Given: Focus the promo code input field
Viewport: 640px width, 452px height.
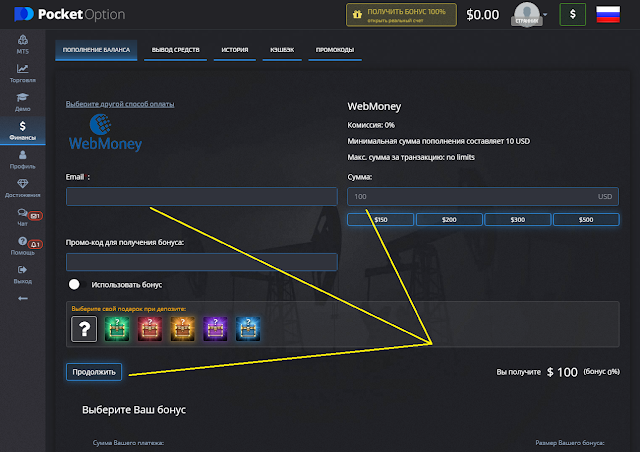Looking at the screenshot, I should pos(202,262).
